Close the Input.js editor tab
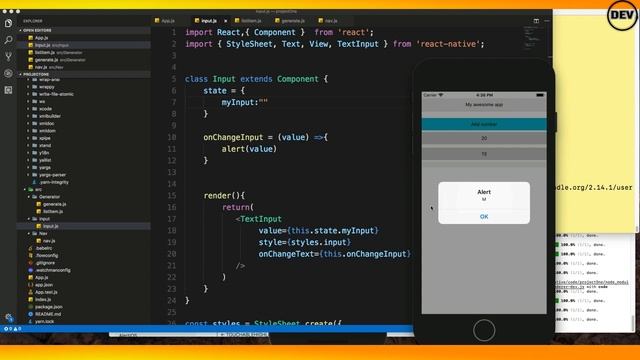Image resolution: width=640 pixels, height=360 pixels. point(225,21)
